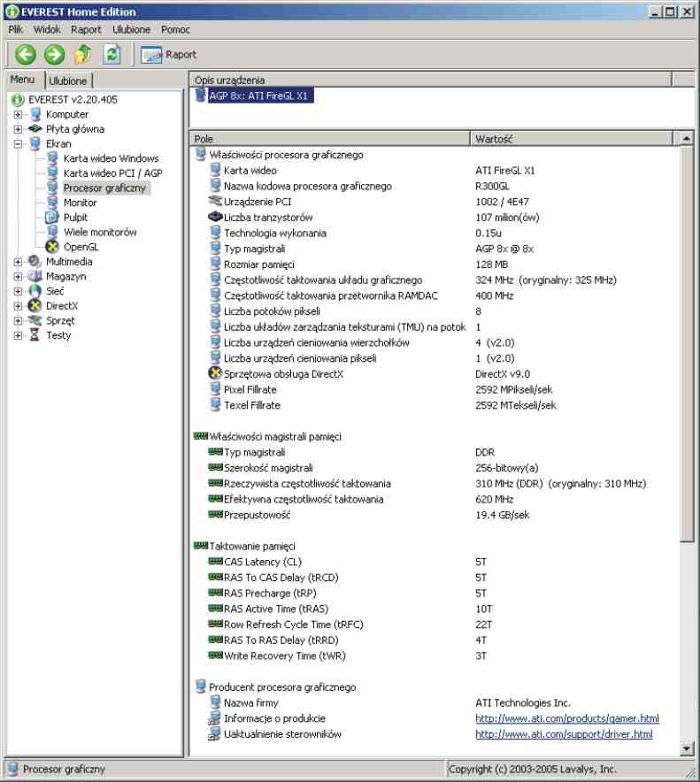Viewport: 700px width, 782px height.
Task: Click the Up level arrow toolbar icon
Action: pyautogui.click(x=83, y=54)
